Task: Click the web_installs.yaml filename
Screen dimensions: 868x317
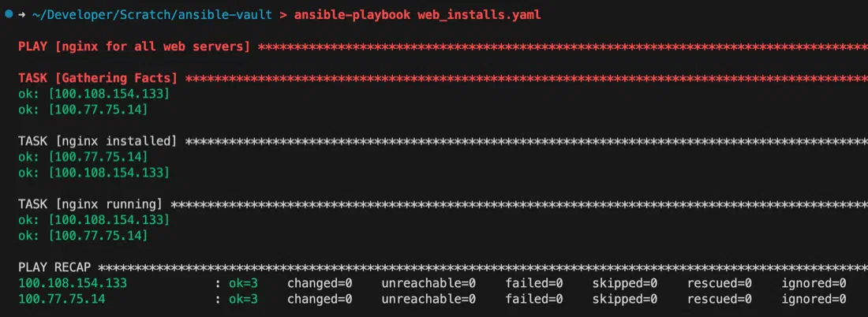Action: tap(478, 15)
